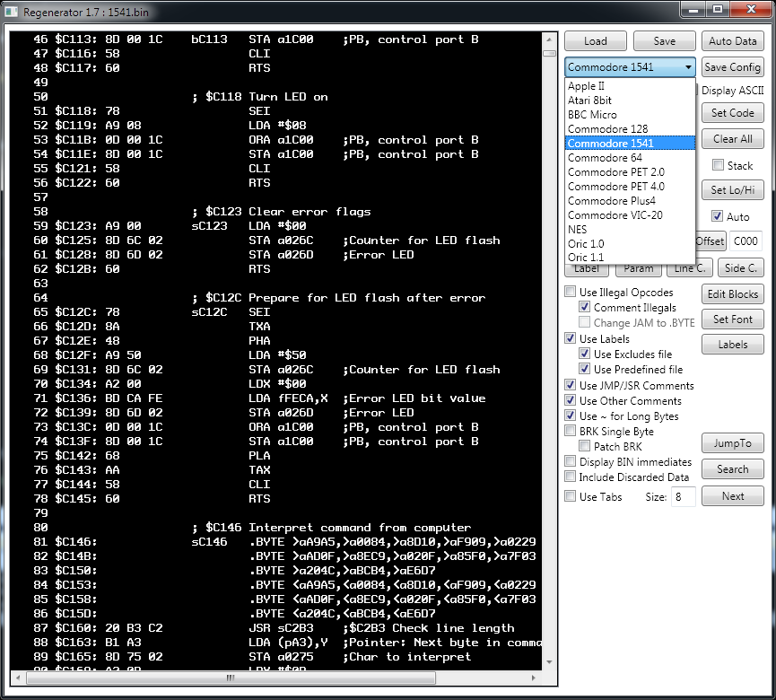Click the horizontal scrollbar thumb
This screenshot has height=700, width=776.
231,678
